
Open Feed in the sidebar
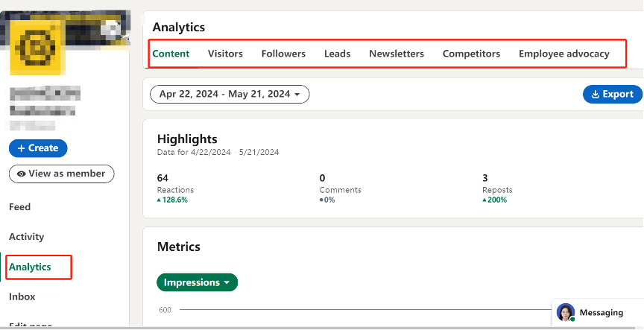click(x=19, y=207)
